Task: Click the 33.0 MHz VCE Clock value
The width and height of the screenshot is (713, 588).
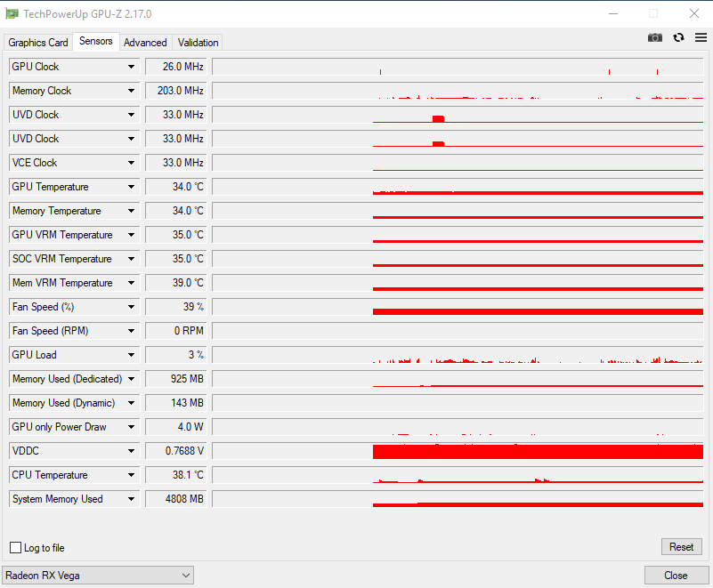Action: pyautogui.click(x=176, y=163)
